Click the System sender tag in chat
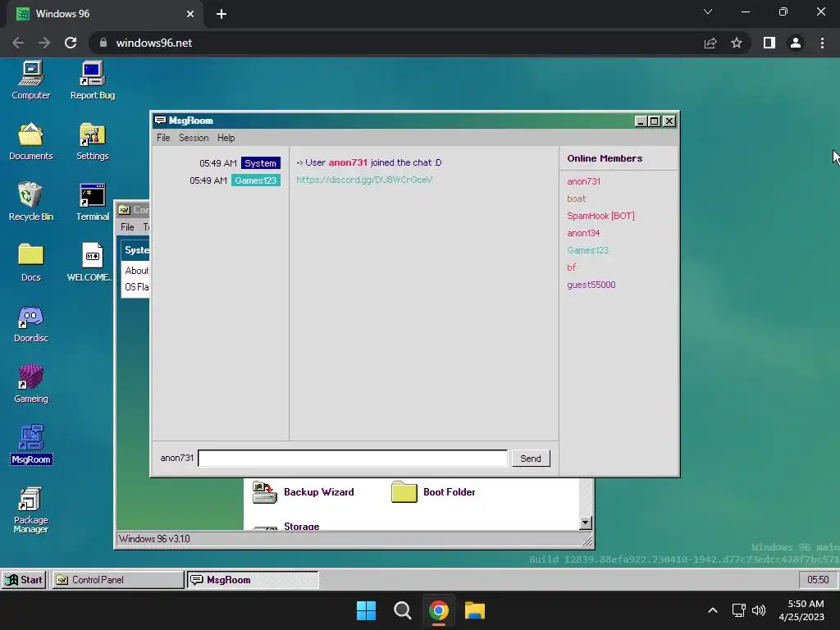Screen dimensions: 840x630 click(x=260, y=163)
